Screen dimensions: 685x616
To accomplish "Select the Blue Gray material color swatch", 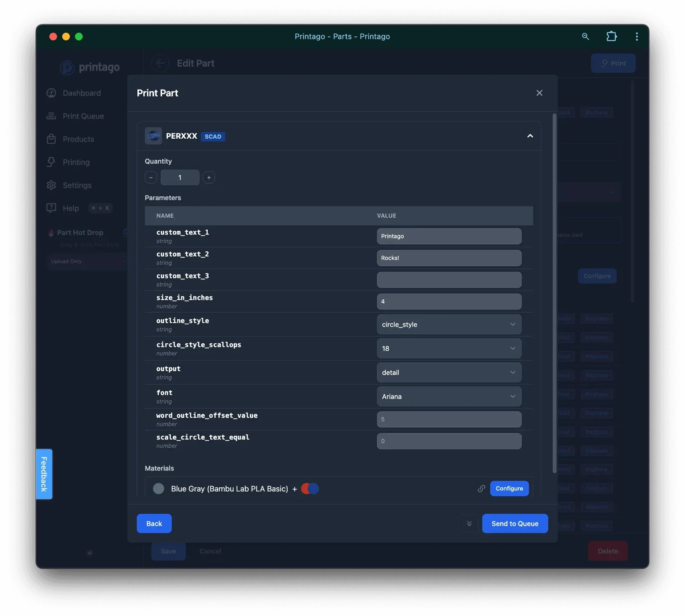I will (x=158, y=489).
